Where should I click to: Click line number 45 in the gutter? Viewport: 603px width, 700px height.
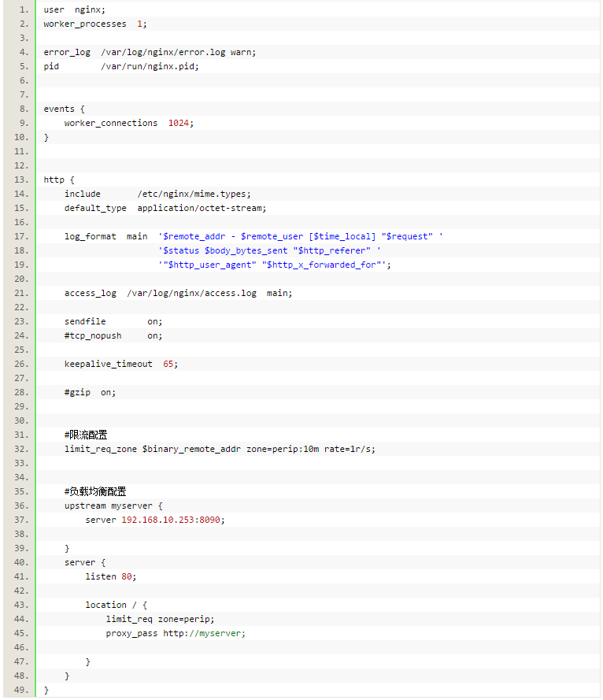[21, 634]
